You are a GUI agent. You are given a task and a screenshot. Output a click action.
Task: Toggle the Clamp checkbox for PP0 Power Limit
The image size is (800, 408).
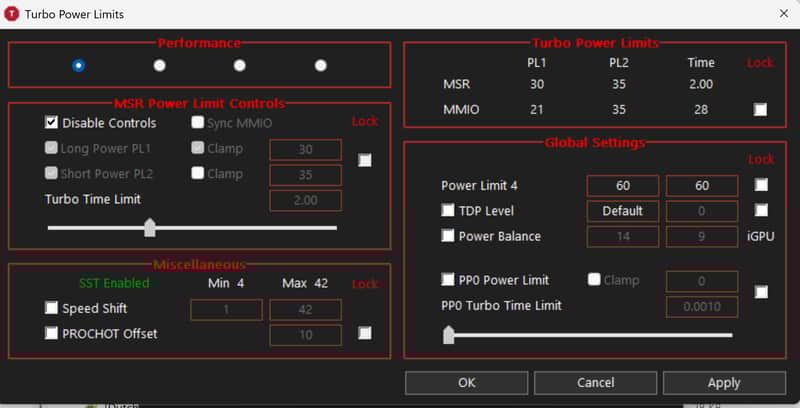594,279
